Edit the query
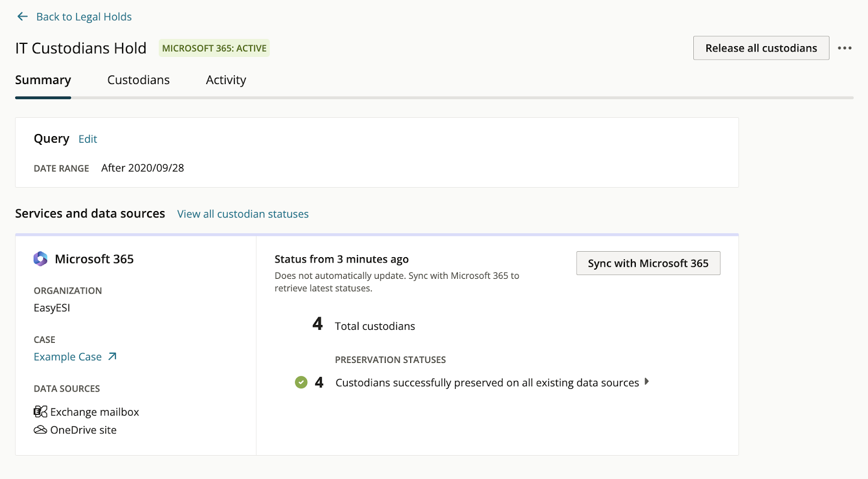The width and height of the screenshot is (868, 479). click(x=88, y=139)
